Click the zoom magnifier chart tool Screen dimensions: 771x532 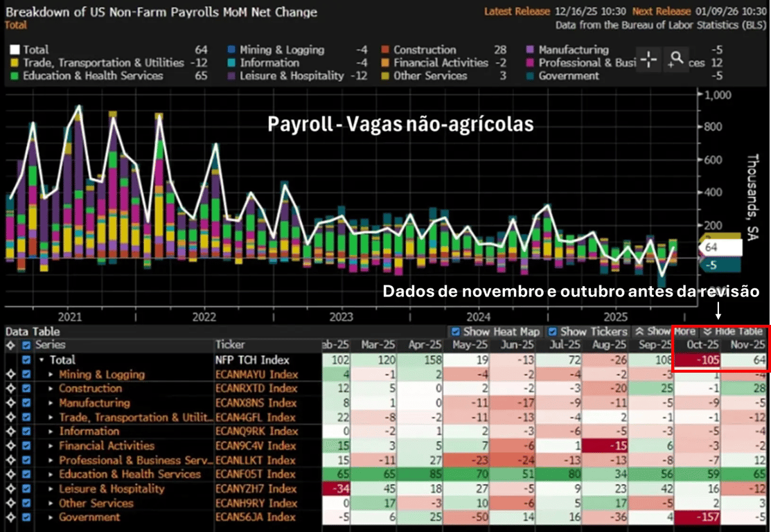tap(675, 60)
